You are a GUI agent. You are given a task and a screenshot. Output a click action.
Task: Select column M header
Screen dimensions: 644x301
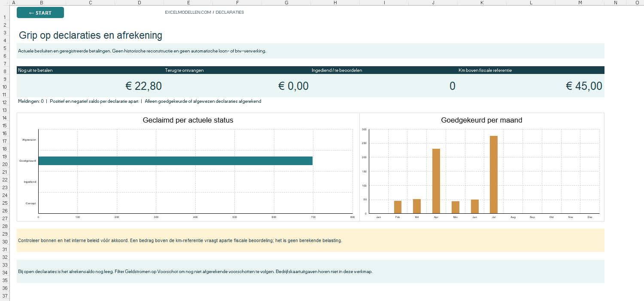580,3
